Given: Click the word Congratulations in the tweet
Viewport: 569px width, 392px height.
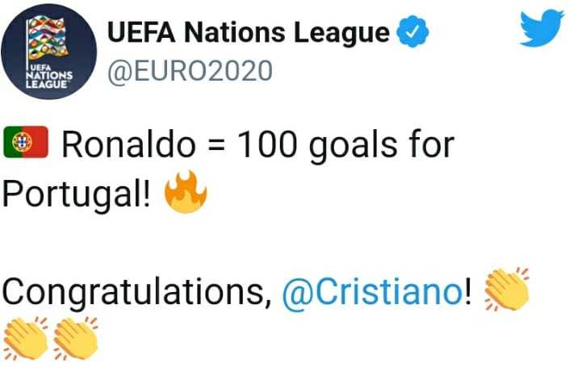Looking at the screenshot, I should point(136,293).
